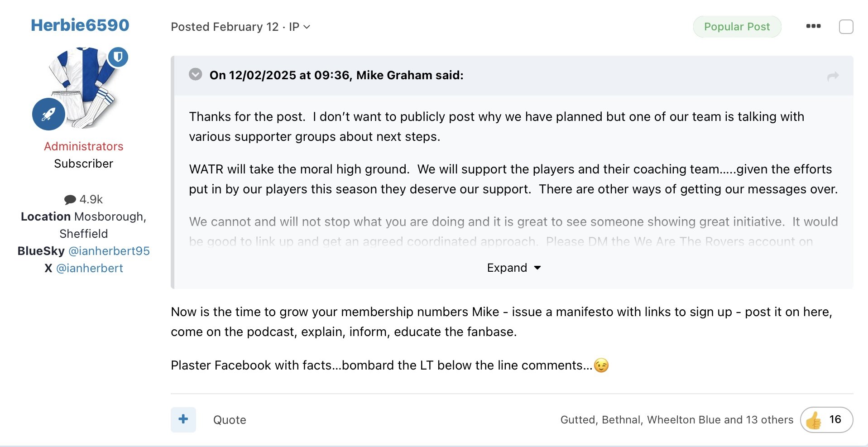This screenshot has width=868, height=447.
Task: Click the Popular Post badge
Action: [737, 27]
